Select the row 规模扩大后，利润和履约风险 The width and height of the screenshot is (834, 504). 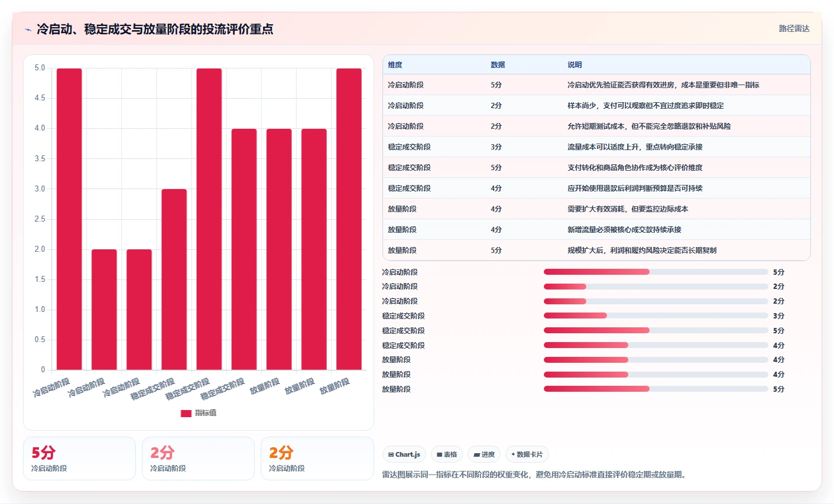(x=596, y=250)
